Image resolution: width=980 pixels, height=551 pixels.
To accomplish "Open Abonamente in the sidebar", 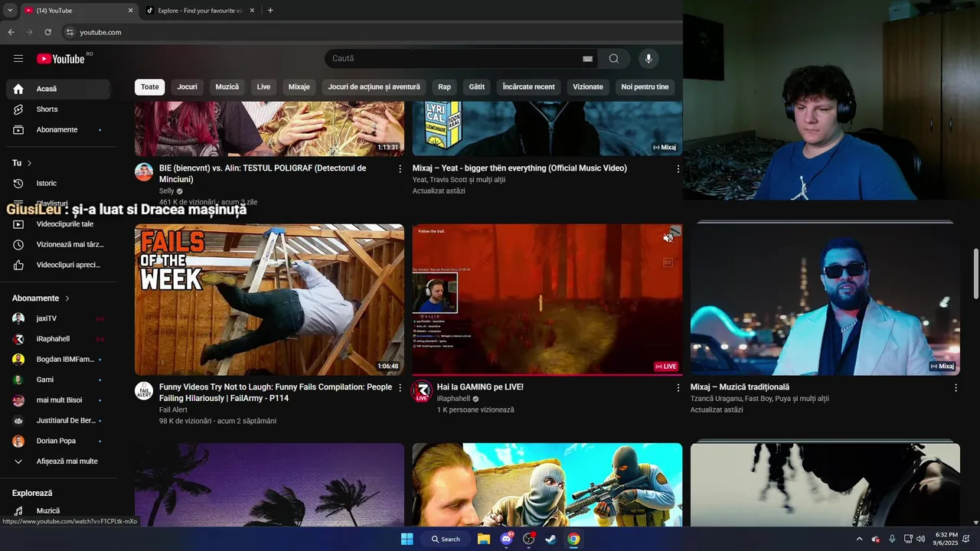I will pos(58,130).
